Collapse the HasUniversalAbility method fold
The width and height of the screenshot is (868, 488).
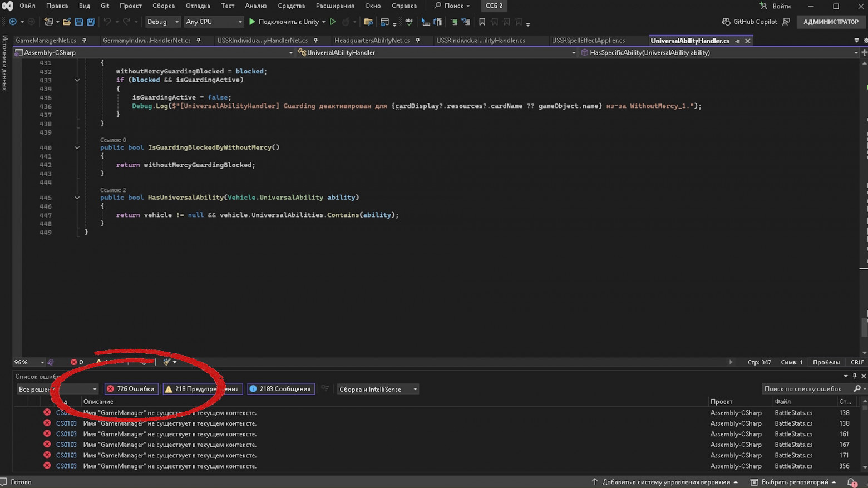pos(77,198)
